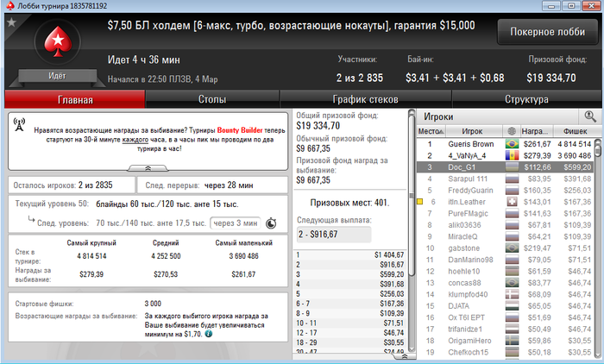Sort players by Место column

(x=431, y=131)
